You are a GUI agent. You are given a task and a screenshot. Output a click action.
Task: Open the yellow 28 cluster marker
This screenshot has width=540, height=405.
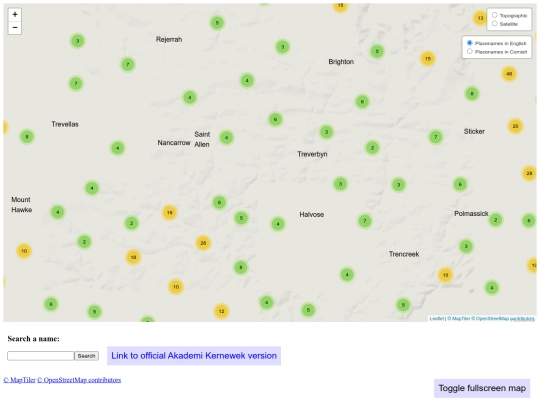click(529, 173)
